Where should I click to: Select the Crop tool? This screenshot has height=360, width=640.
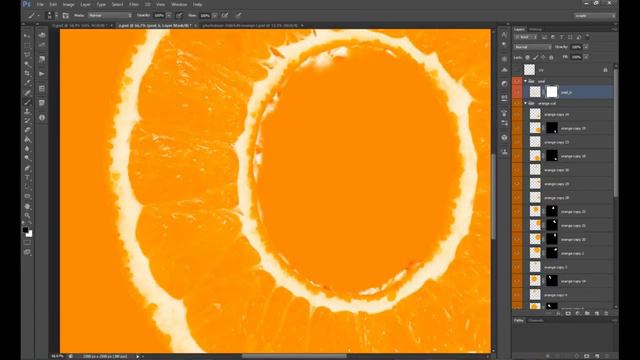click(27, 73)
